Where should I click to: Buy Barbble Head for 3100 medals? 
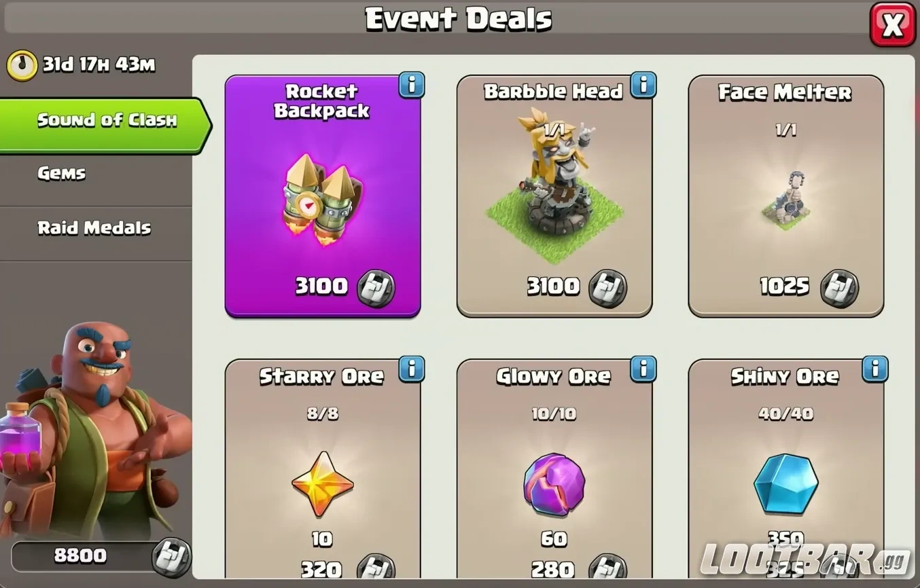click(576, 287)
